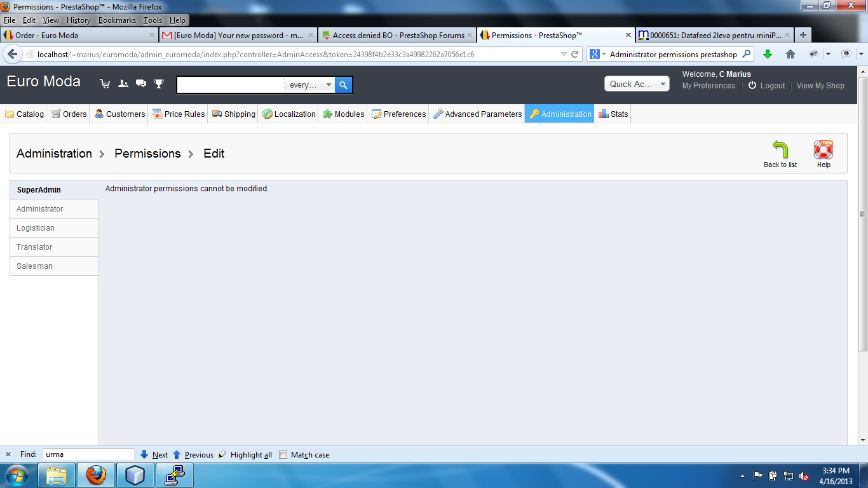Click the muted volume tray icon
This screenshot has width=868, height=488.
click(x=804, y=476)
